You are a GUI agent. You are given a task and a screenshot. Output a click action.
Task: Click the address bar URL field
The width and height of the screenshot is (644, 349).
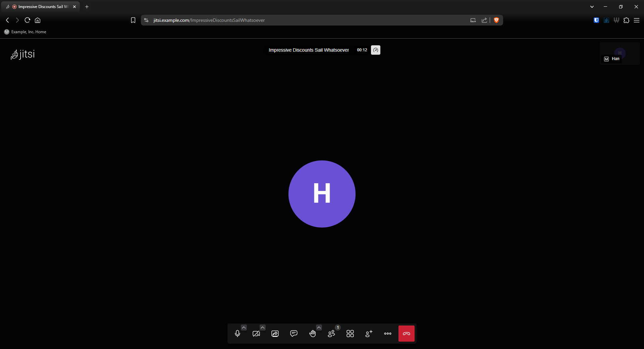click(x=302, y=20)
